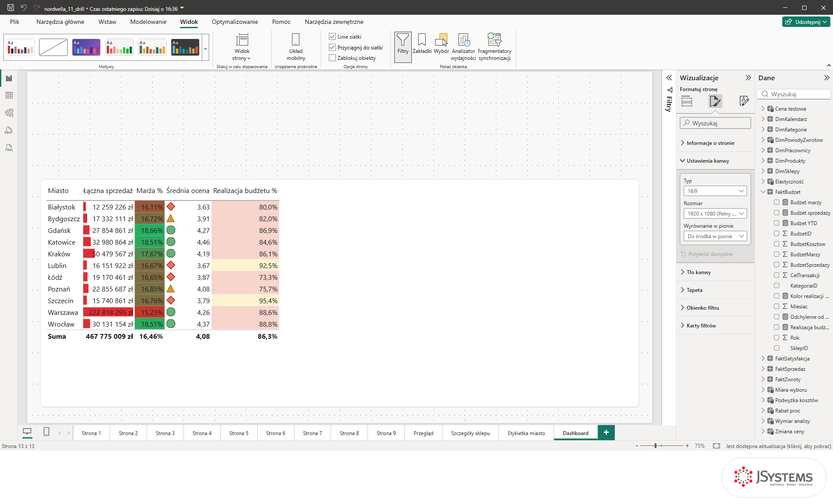Enable Zablokuj obiekty checkbox
The width and height of the screenshot is (833, 504).
[x=332, y=58]
